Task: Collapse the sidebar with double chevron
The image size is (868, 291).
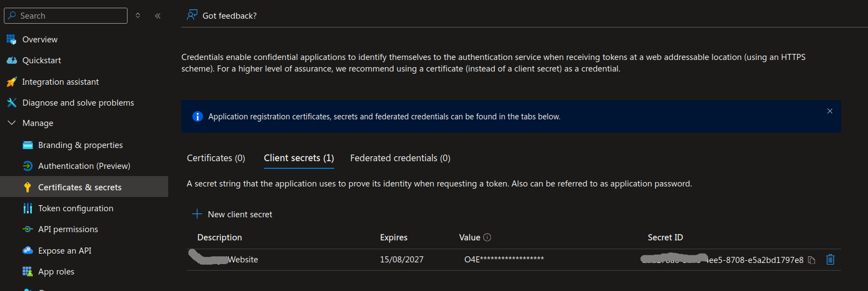Action: [158, 16]
